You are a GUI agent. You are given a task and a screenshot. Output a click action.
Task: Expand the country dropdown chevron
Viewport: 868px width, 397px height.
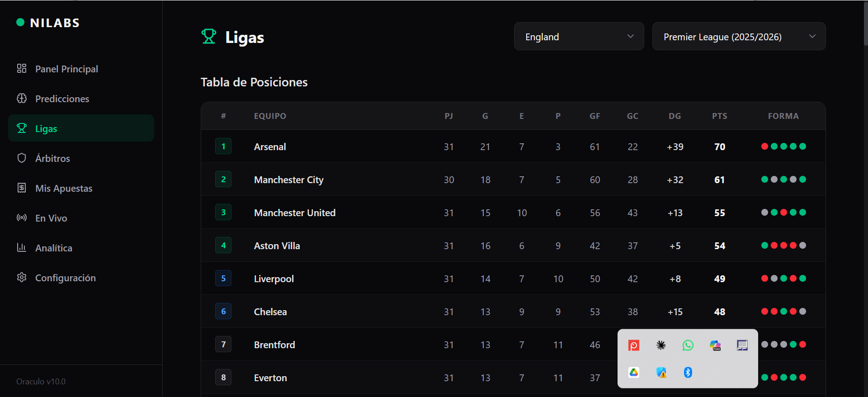pos(631,37)
